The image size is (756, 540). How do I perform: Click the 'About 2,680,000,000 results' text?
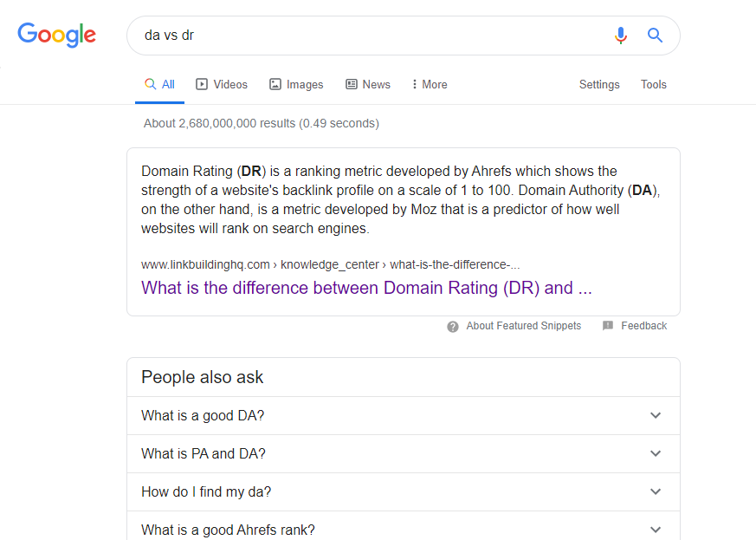pos(262,124)
